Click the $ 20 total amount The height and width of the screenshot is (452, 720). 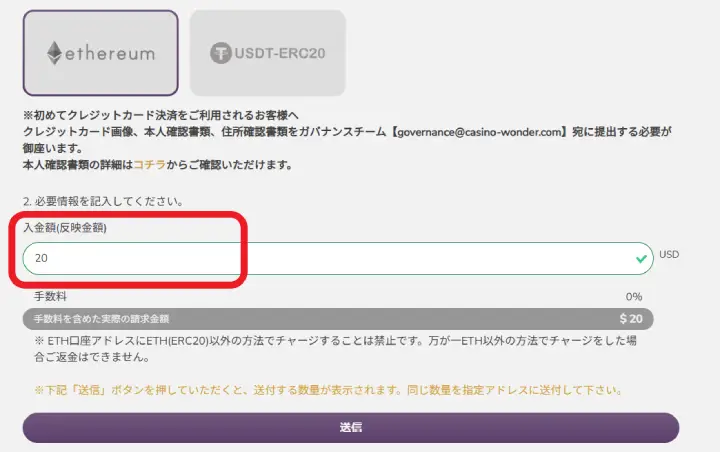[631, 318]
